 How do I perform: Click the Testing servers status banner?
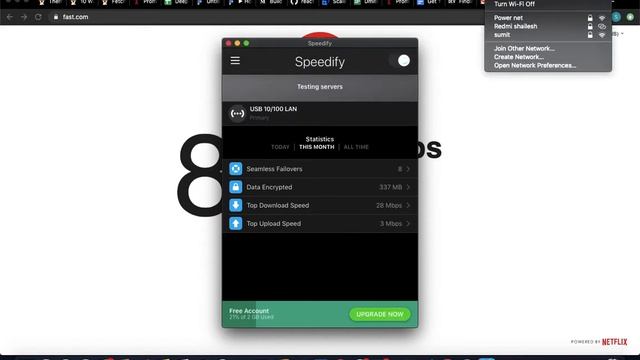[x=320, y=87]
